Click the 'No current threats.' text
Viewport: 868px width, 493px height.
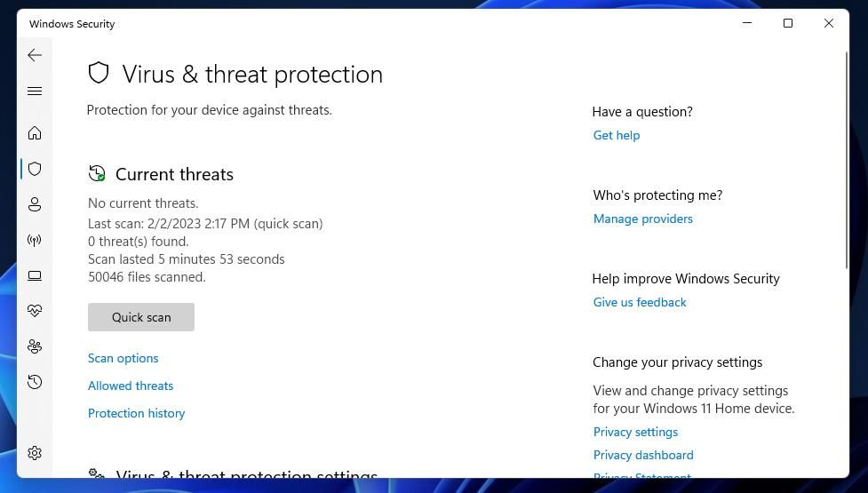143,203
